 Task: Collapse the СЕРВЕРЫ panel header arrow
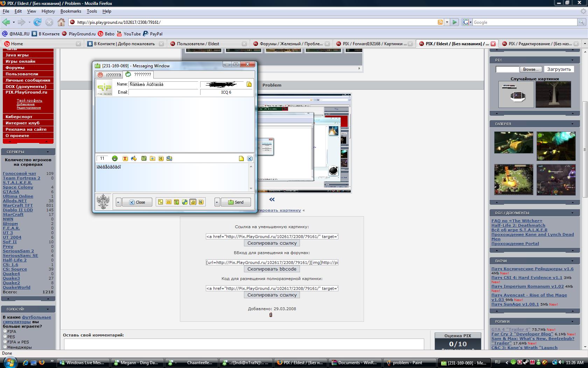(48, 152)
